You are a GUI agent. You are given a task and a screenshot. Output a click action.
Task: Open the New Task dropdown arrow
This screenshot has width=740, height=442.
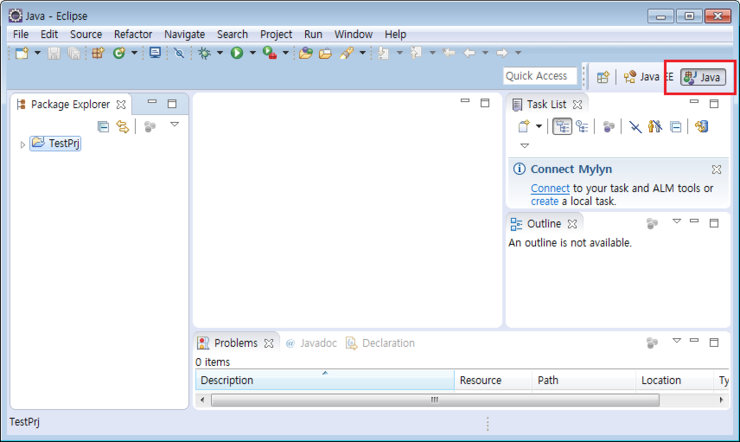[538, 126]
